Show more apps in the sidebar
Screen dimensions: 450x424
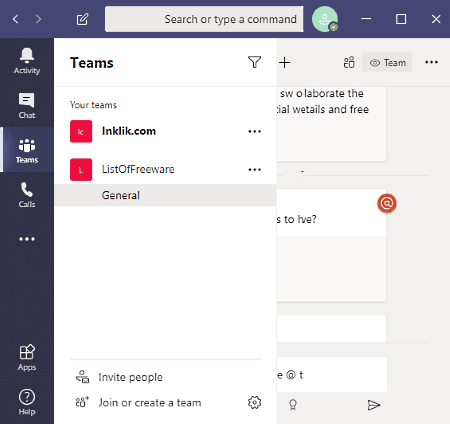27,239
